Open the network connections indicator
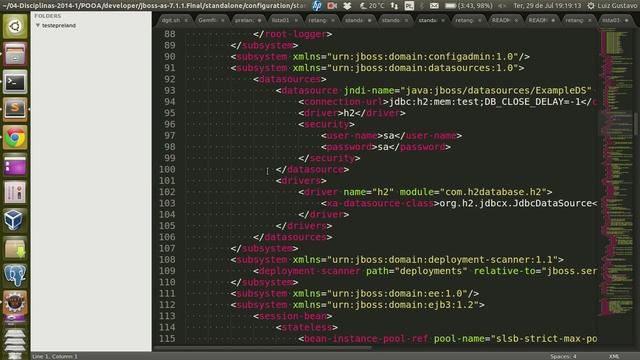 394,6
